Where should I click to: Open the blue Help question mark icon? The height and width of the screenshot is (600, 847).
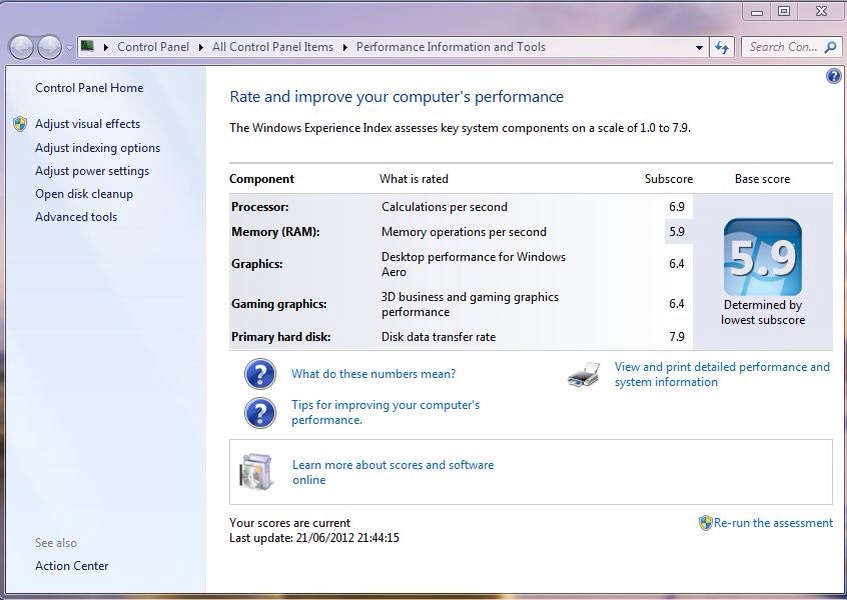pos(833,76)
